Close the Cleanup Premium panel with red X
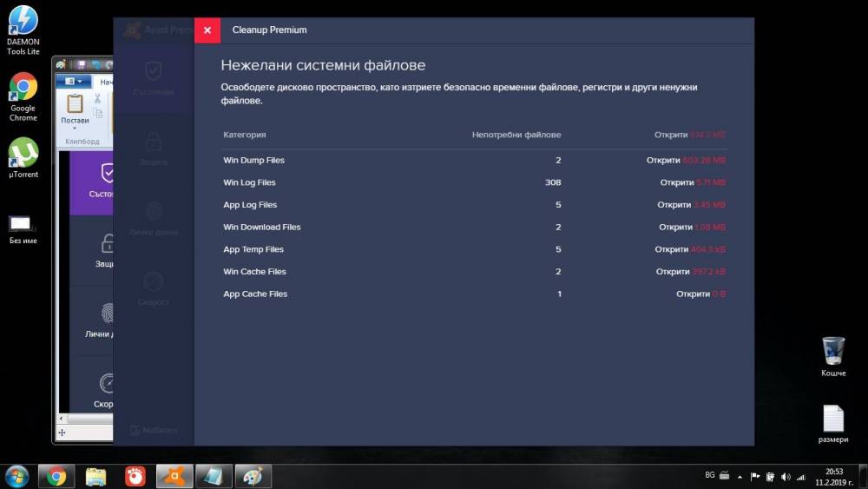Viewport: 868px width, 489px height. (x=207, y=30)
